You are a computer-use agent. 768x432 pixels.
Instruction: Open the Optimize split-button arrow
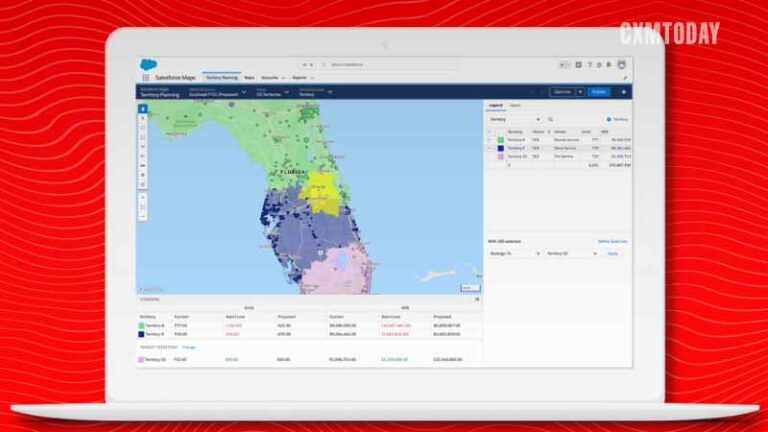(x=580, y=92)
